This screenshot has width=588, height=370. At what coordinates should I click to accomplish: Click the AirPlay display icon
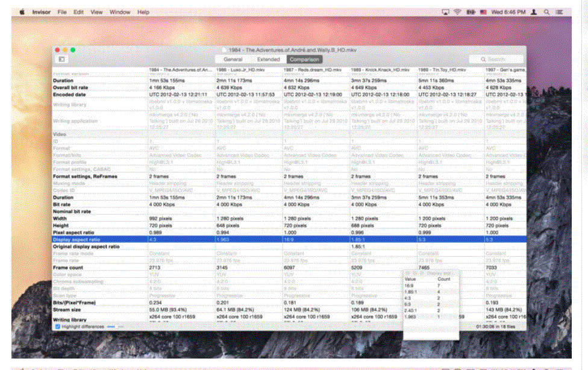(445, 12)
